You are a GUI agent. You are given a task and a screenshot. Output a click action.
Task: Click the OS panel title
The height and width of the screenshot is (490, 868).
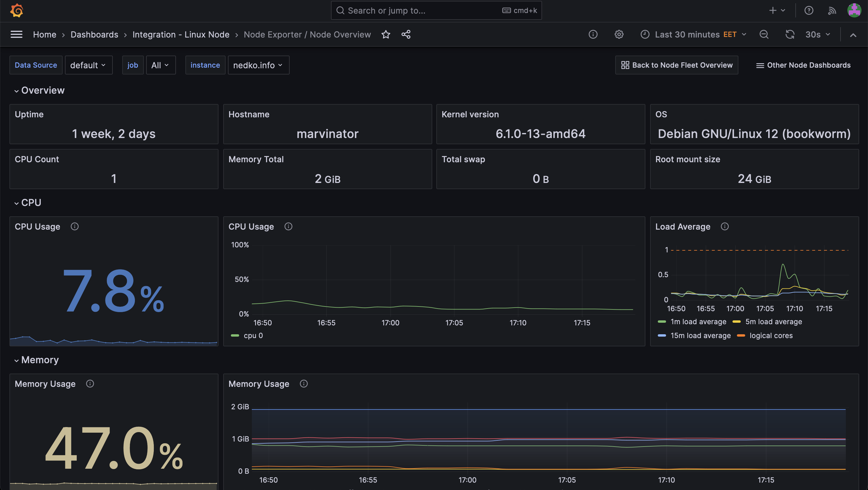pos(661,114)
